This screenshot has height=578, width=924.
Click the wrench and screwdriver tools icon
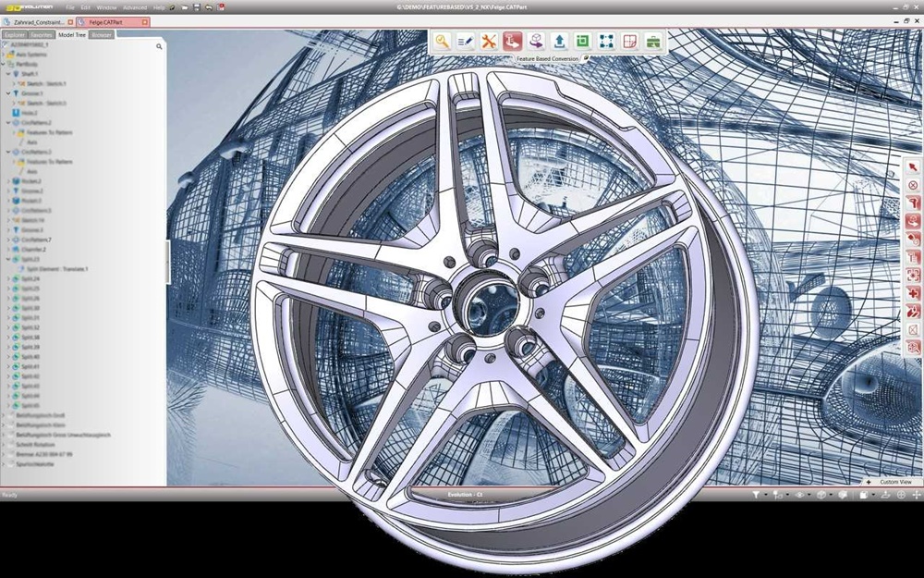click(489, 41)
